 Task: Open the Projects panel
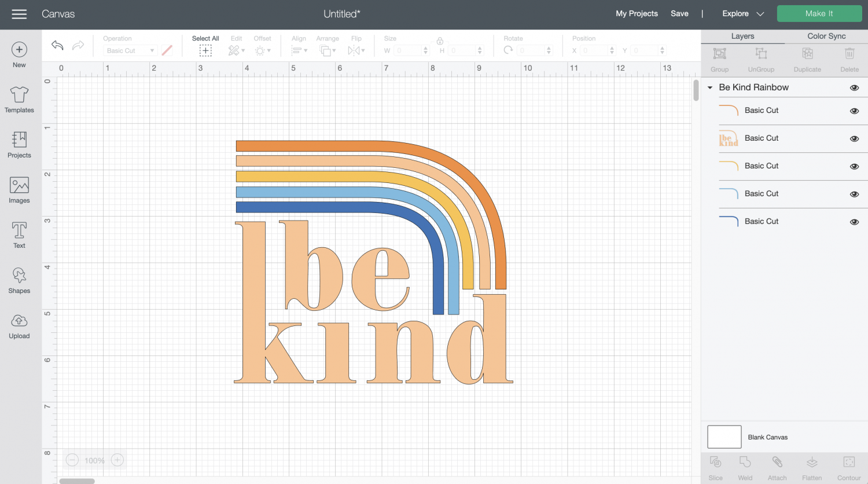(19, 145)
